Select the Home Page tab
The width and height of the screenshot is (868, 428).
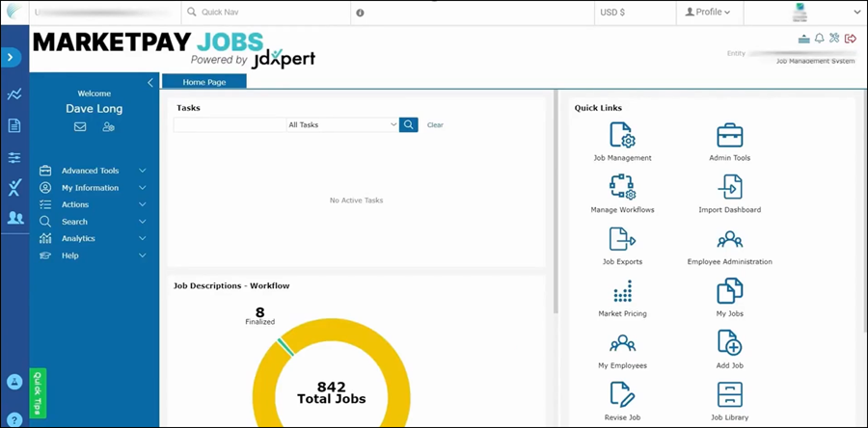click(x=204, y=82)
